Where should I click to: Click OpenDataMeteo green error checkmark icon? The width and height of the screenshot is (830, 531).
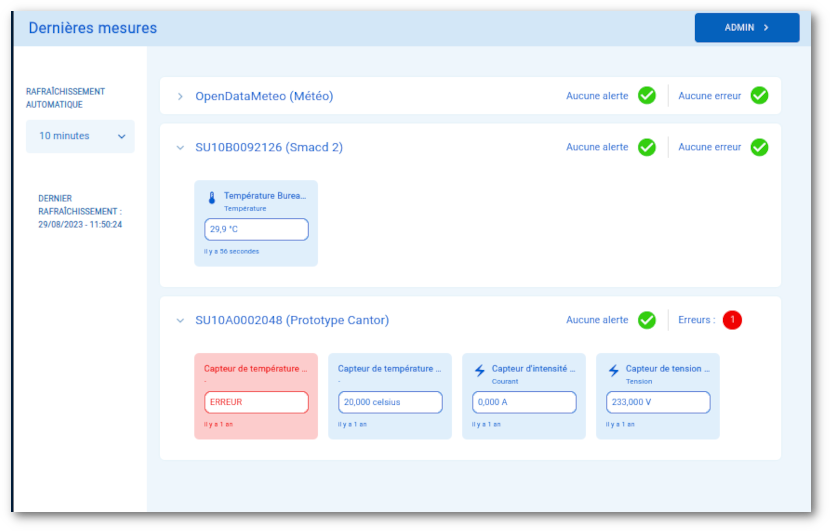[759, 96]
